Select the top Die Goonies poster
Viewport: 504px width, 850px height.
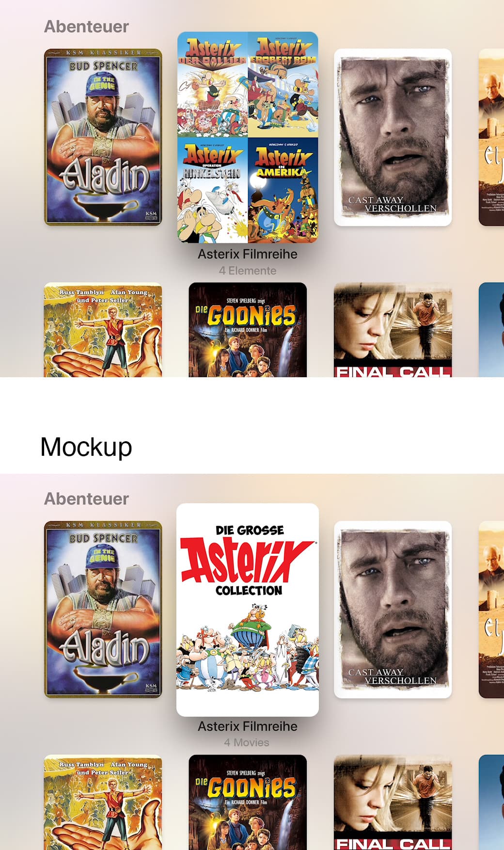[x=248, y=330]
